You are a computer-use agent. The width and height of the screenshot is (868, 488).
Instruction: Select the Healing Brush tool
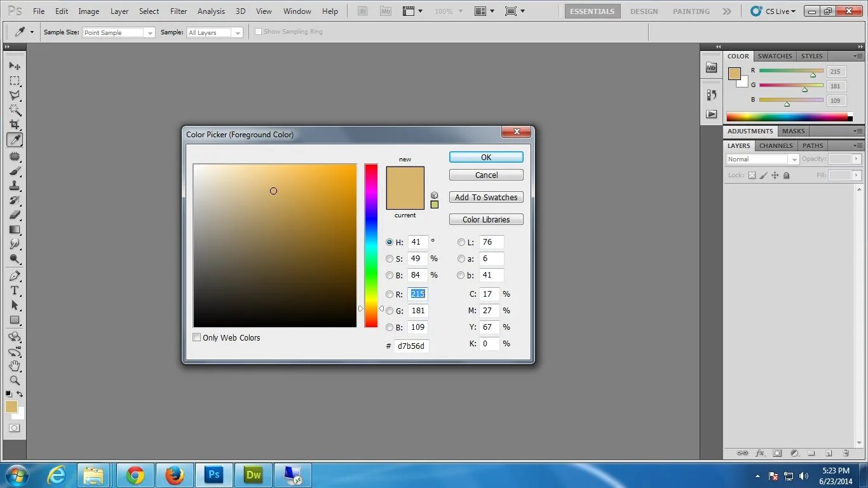tap(15, 156)
